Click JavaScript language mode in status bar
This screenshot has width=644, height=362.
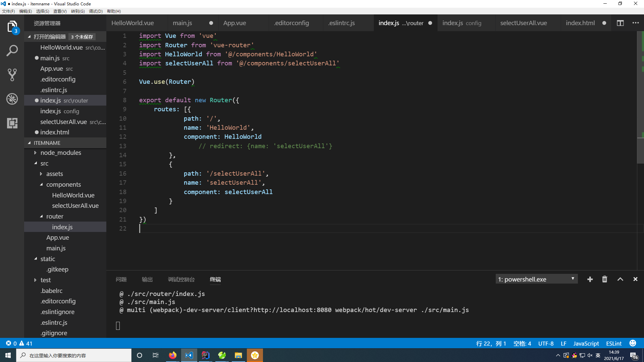tap(586, 343)
